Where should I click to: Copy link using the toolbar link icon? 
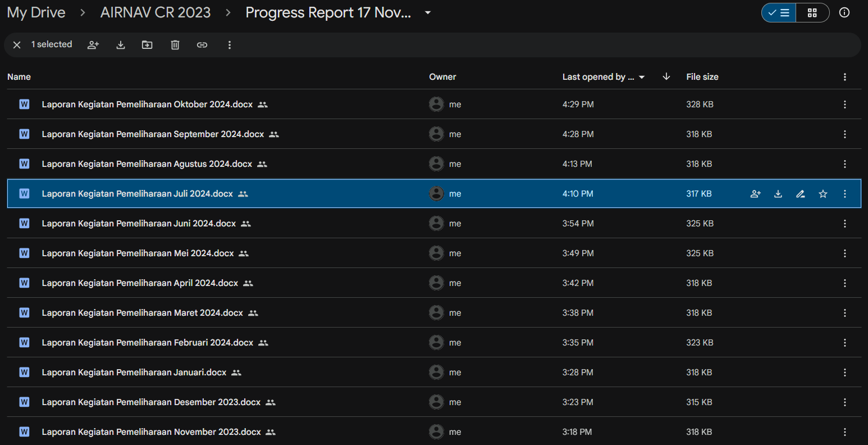(x=202, y=45)
